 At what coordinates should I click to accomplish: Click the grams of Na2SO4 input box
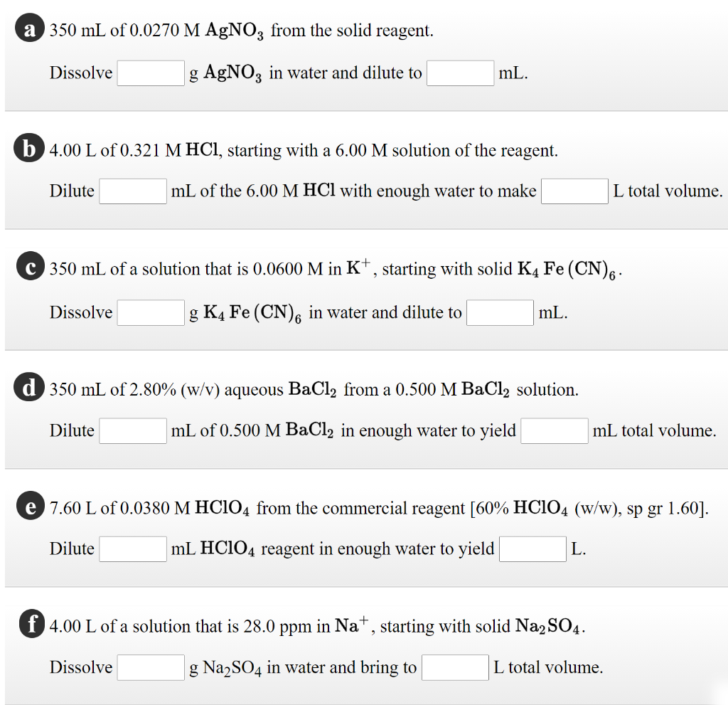pyautogui.click(x=151, y=667)
